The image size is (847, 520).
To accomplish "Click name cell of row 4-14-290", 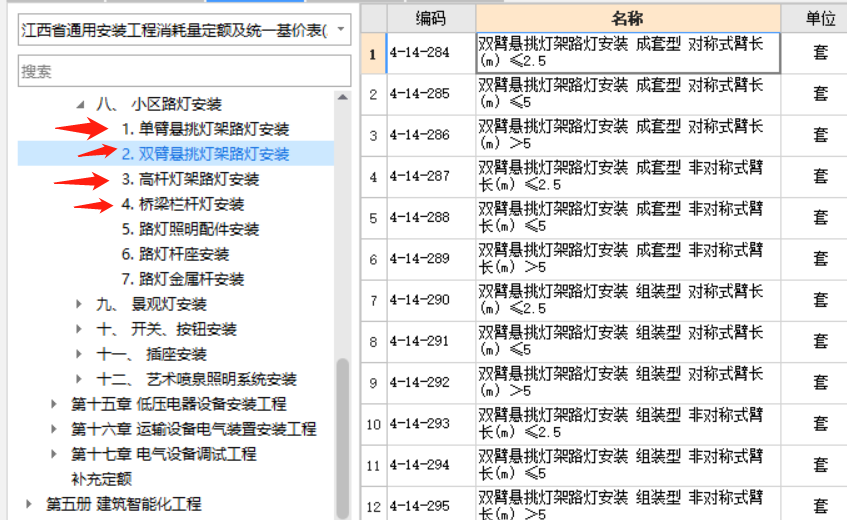I will point(628,300).
